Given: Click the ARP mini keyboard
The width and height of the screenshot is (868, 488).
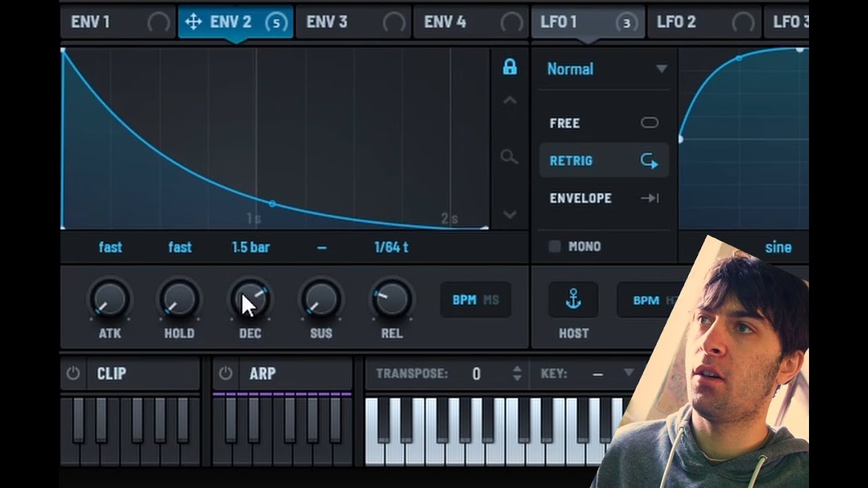Looking at the screenshot, I should [283, 431].
